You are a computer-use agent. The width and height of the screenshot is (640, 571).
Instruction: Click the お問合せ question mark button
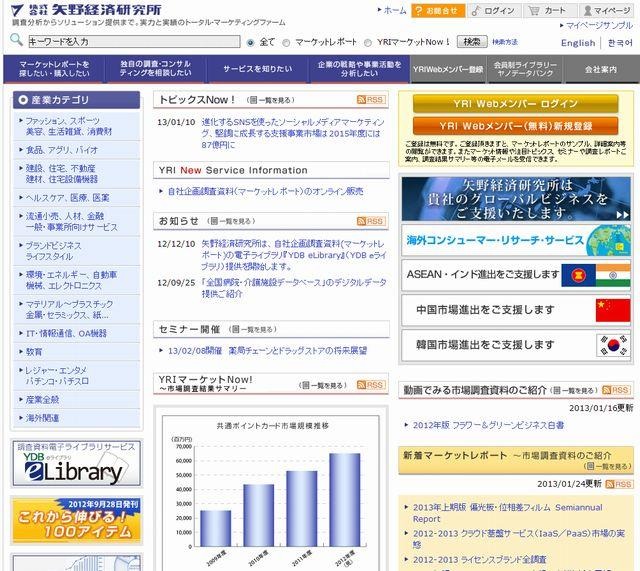click(438, 11)
